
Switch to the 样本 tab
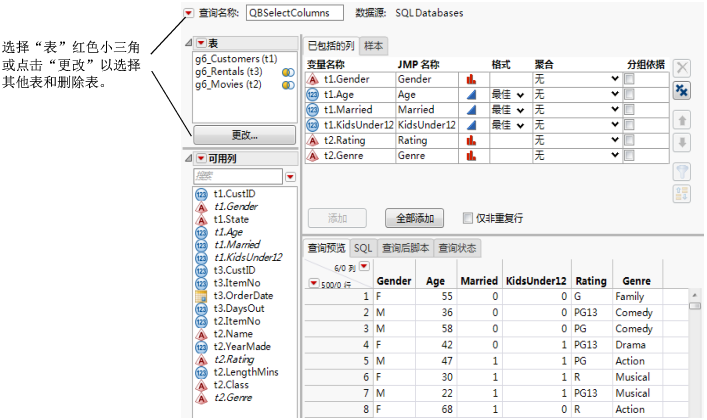coord(373,46)
